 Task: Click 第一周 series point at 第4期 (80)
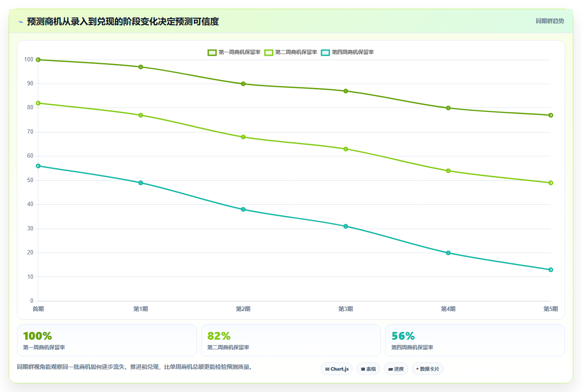point(448,108)
